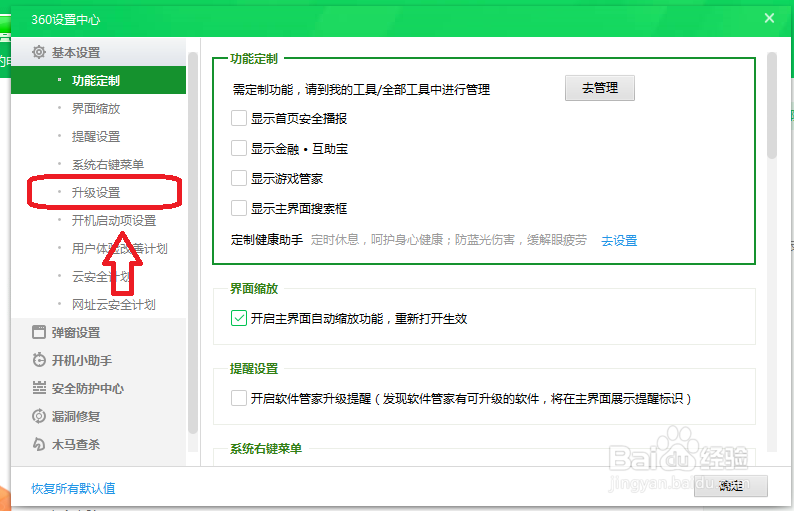Expand the 漏洞修复 section
Screen dimensions: 794x511
point(98,416)
